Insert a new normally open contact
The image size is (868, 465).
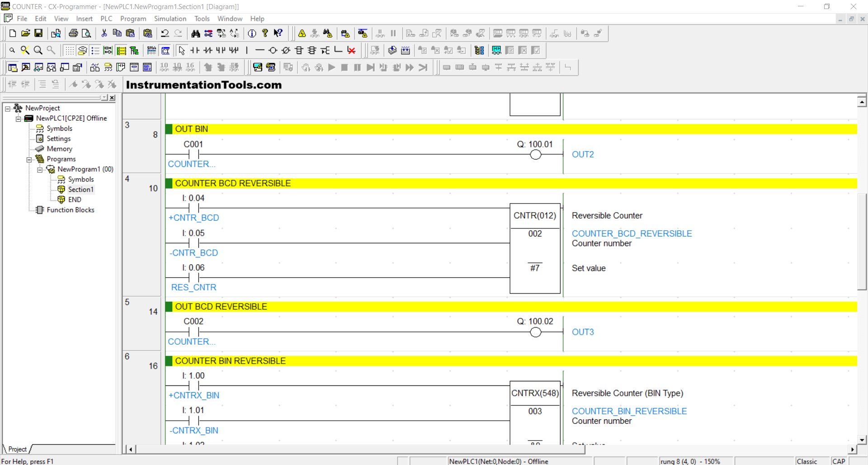pos(195,50)
